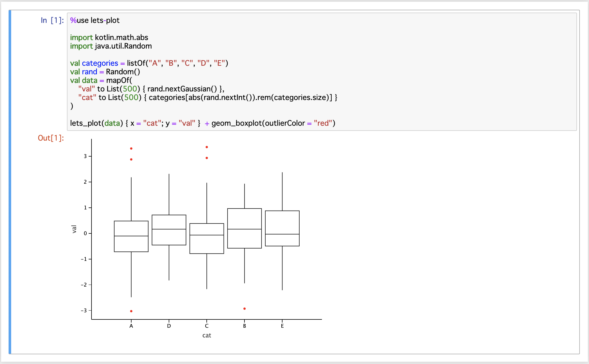Click the '"cat" to List(500)' line
This screenshot has height=364, width=589.
(208, 97)
